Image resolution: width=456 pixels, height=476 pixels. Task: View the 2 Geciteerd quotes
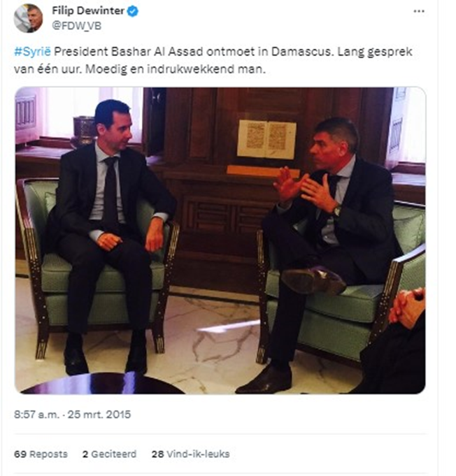pyautogui.click(x=109, y=454)
